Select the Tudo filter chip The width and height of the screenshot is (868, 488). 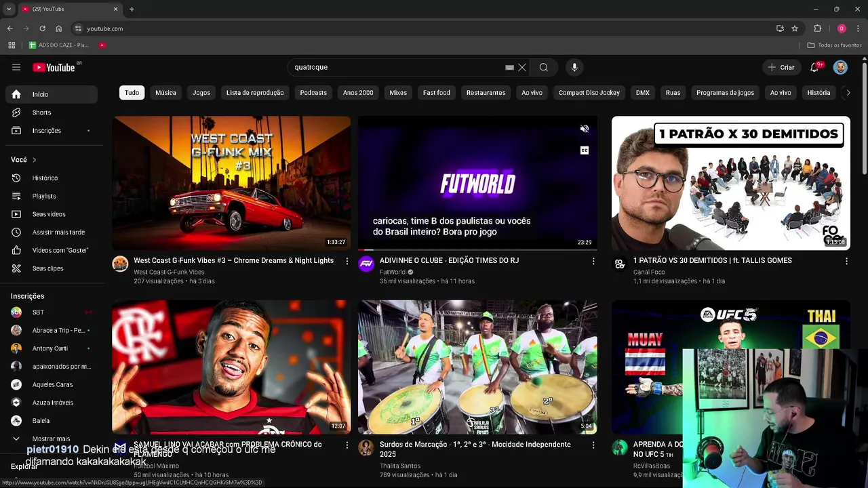[132, 93]
